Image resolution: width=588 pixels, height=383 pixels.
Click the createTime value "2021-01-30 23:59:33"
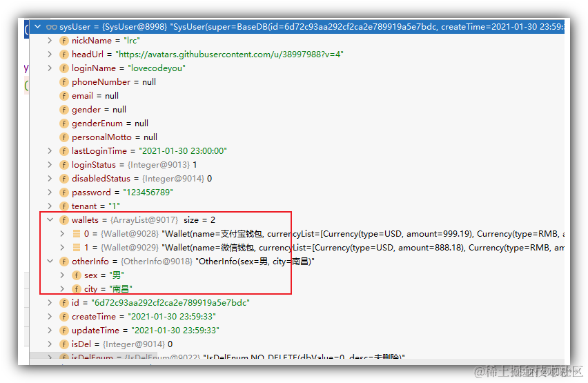172,317
